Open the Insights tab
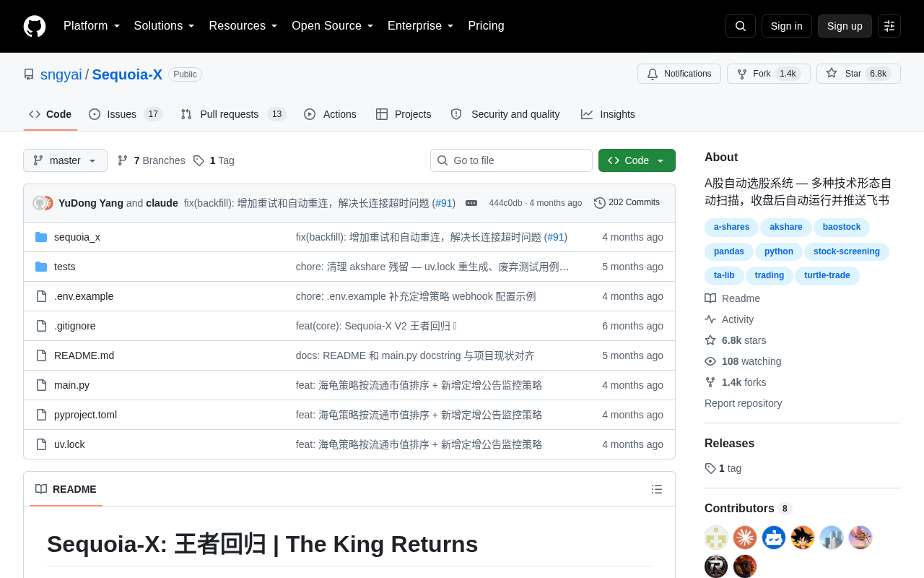Image resolution: width=924 pixels, height=578 pixels. click(608, 114)
